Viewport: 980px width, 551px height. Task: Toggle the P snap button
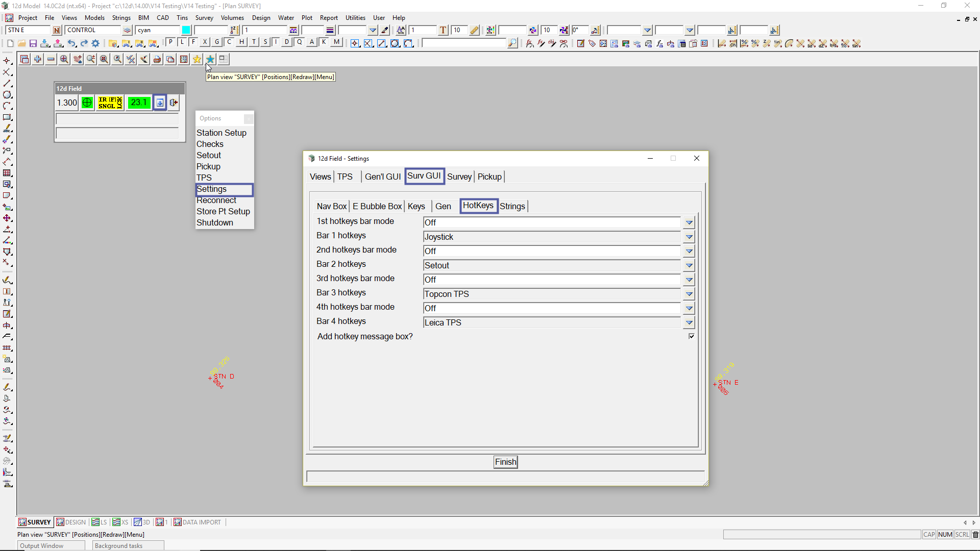pos(170,42)
